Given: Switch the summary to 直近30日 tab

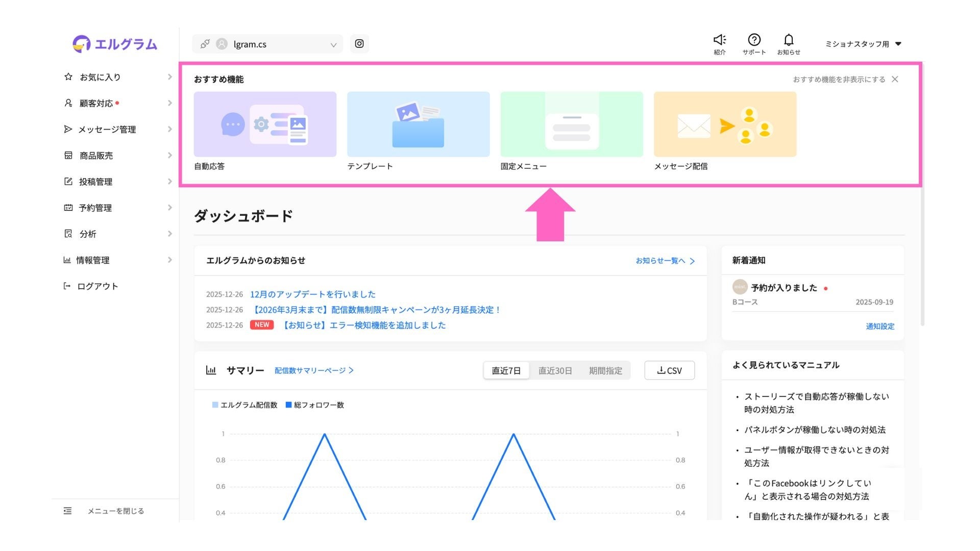Looking at the screenshot, I should tap(555, 370).
